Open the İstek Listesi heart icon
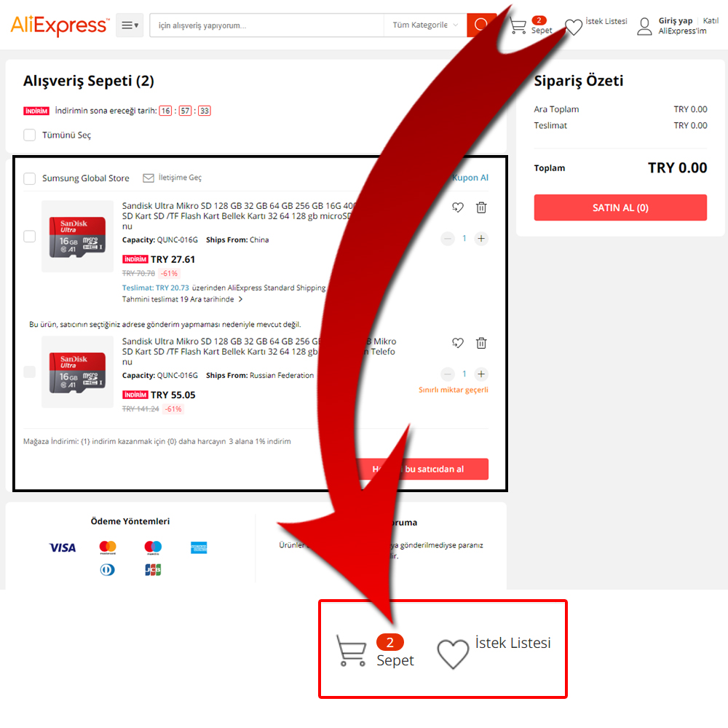Screen dimensions: 728x728 click(x=574, y=27)
